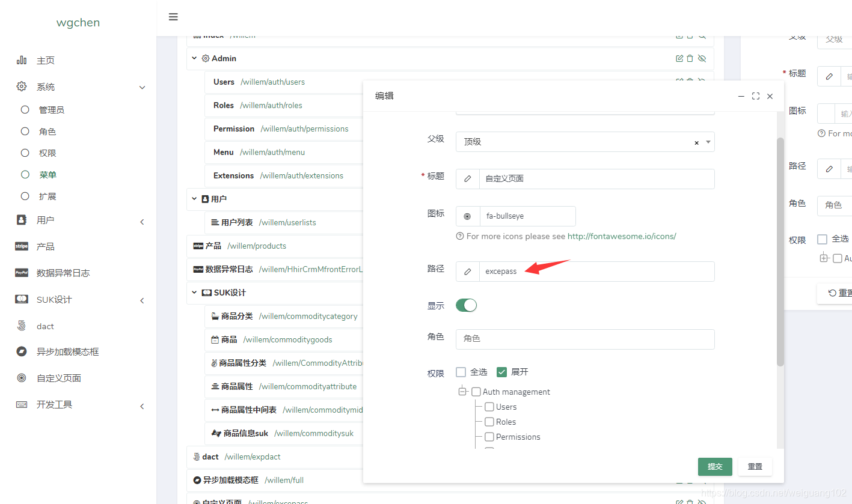Click the pencil icon inside the 标题 field
The image size is (852, 504).
(x=468, y=178)
